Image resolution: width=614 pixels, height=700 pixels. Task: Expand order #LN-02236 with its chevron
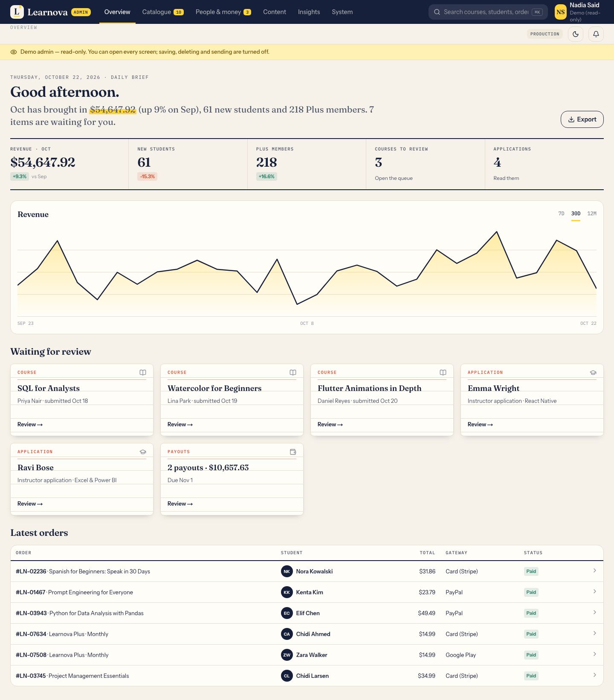[x=595, y=571]
